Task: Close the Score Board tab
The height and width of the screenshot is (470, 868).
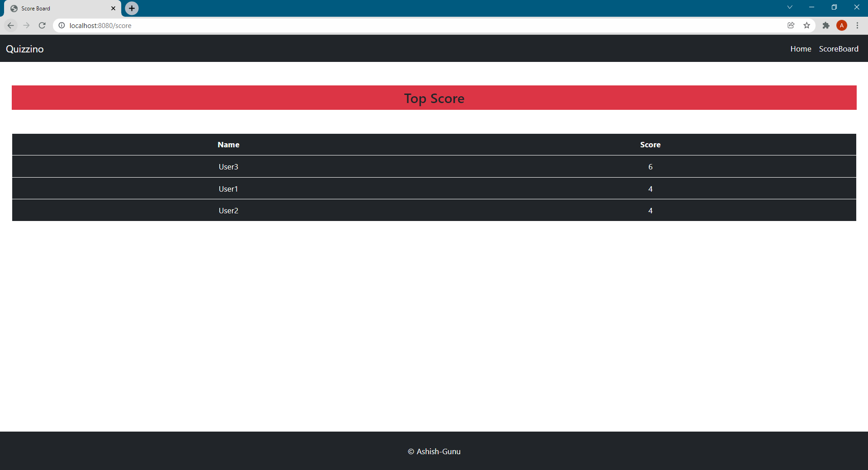Action: (113, 8)
